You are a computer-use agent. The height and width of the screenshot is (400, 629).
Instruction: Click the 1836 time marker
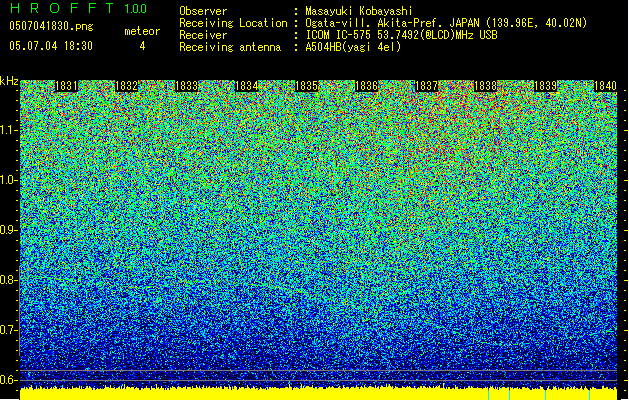[366, 86]
